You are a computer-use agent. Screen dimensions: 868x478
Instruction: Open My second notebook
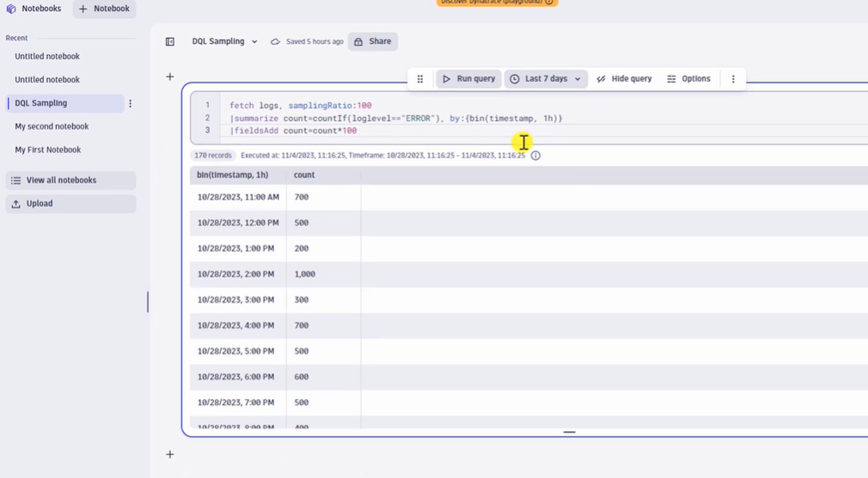(x=52, y=126)
